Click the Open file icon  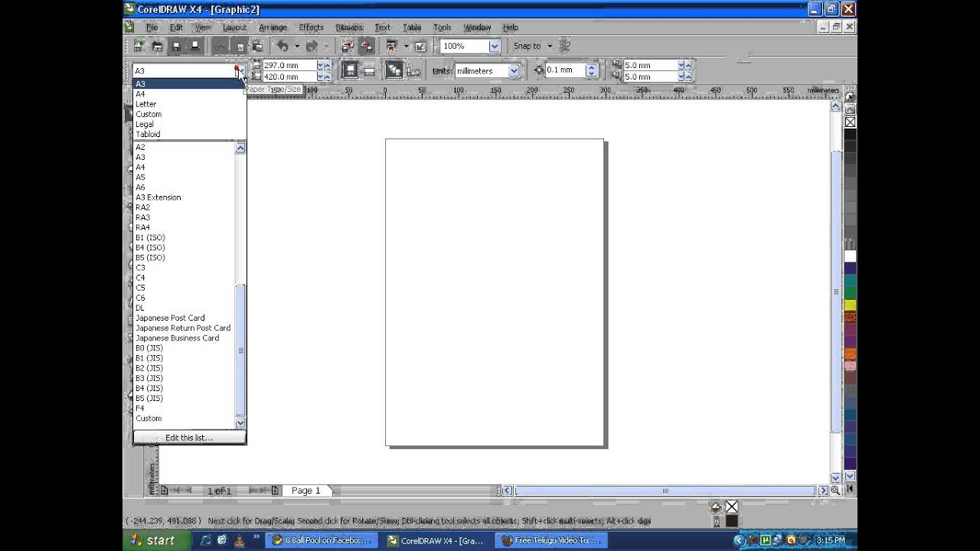click(x=157, y=46)
